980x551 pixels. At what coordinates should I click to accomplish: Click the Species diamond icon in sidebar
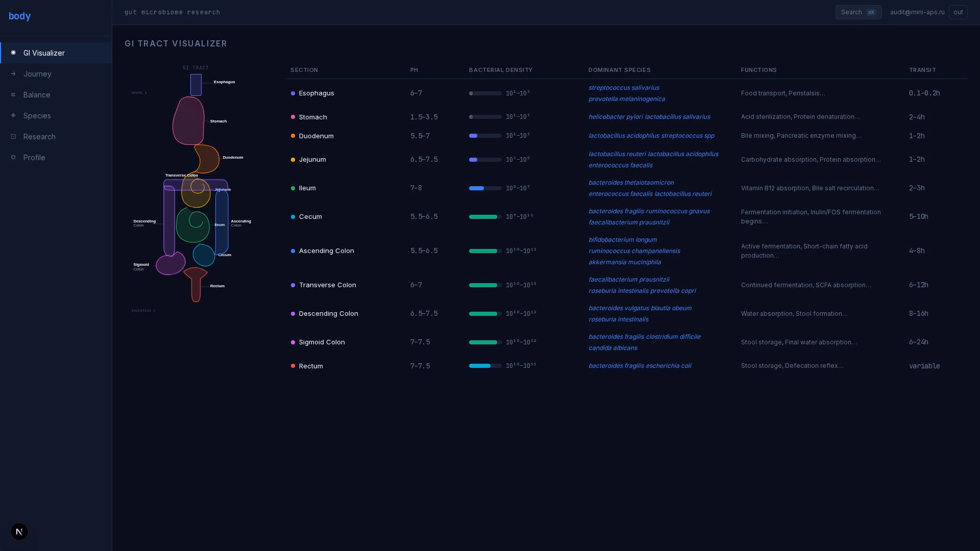pyautogui.click(x=13, y=115)
